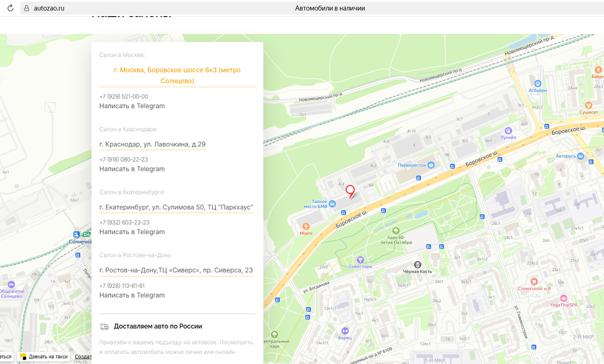Click the Салон в Краснодаре label

(x=128, y=129)
